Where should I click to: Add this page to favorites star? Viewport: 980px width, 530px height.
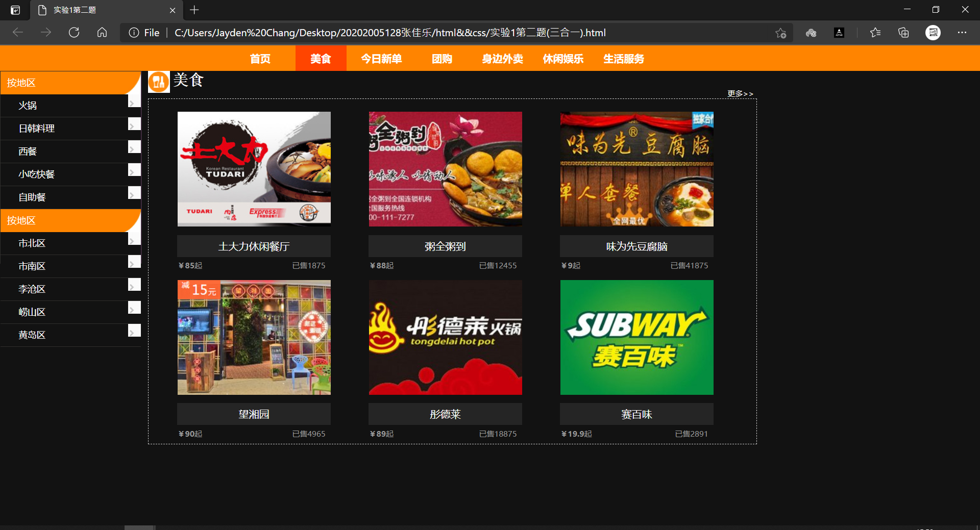pos(780,33)
